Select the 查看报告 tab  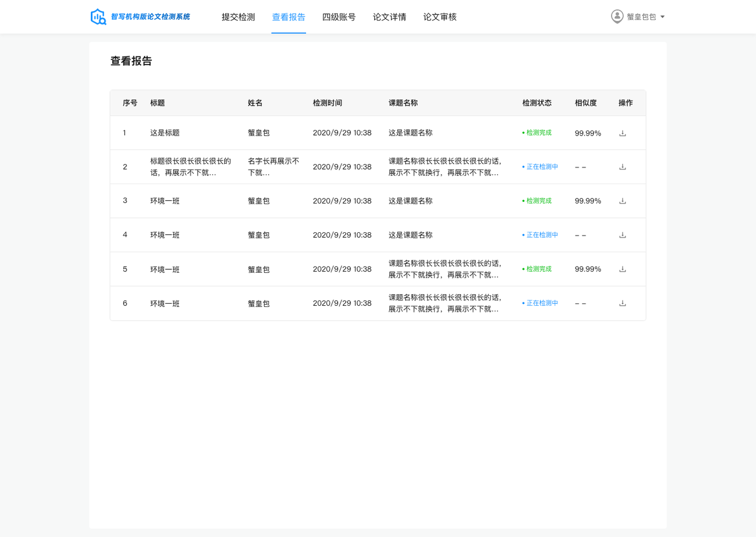(288, 17)
